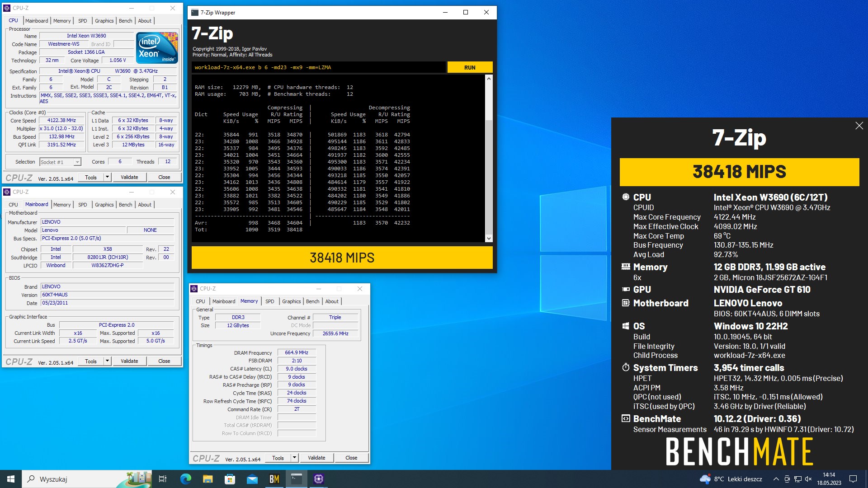868x488 pixels.
Task: Click Validate in the top CPU-Z window
Action: (x=129, y=177)
